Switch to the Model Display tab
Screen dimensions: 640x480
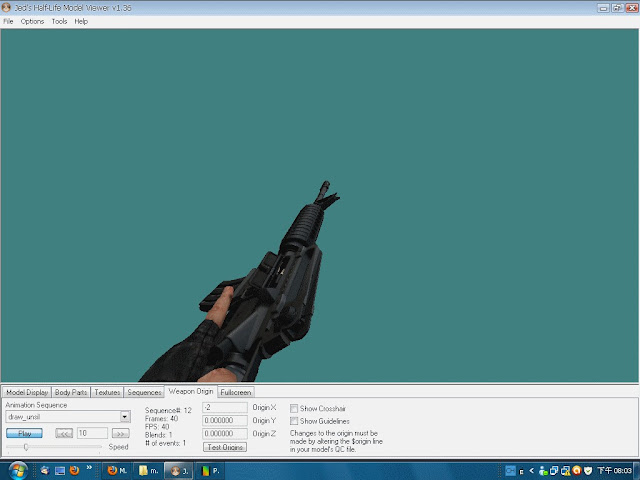coord(27,392)
